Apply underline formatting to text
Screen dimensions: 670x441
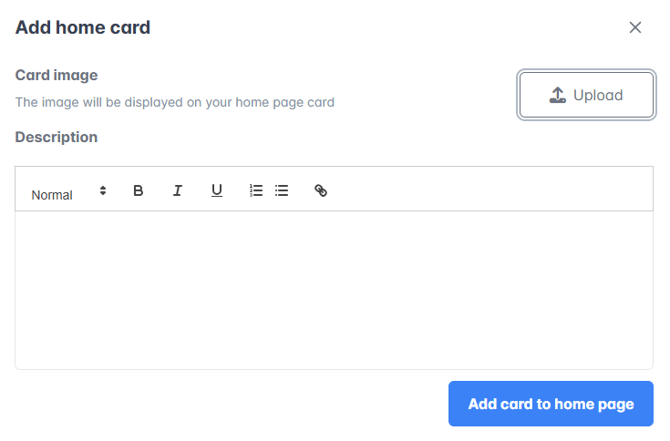pos(217,190)
